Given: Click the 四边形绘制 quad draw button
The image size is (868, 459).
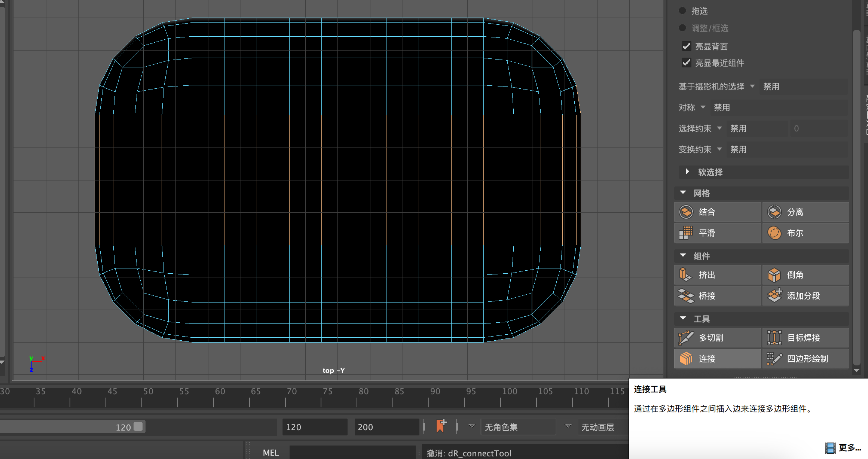Looking at the screenshot, I should click(x=806, y=359).
